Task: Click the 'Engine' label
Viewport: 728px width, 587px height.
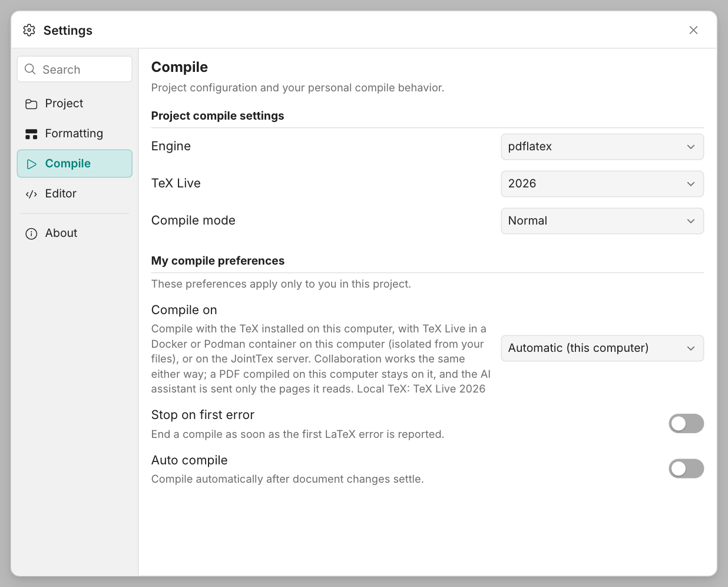Action: [171, 146]
